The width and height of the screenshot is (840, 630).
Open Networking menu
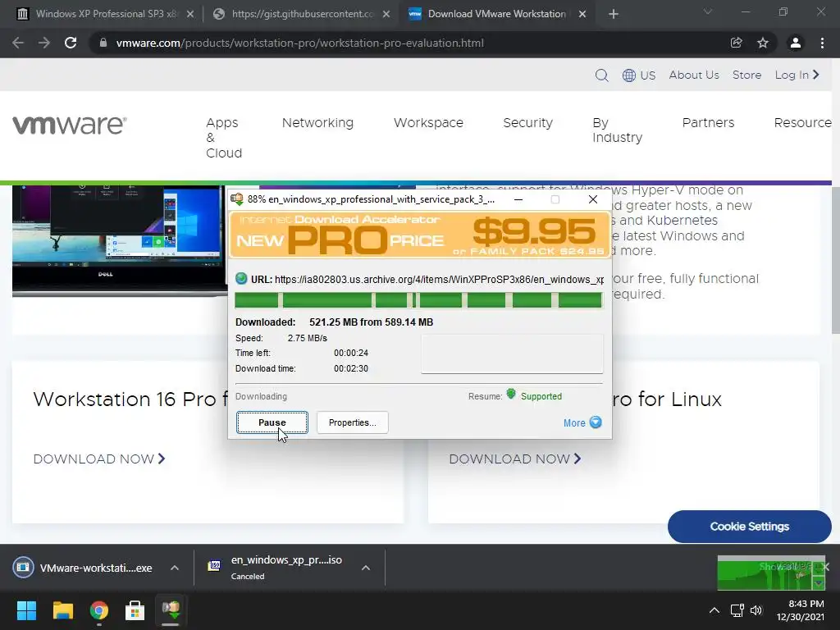point(317,123)
